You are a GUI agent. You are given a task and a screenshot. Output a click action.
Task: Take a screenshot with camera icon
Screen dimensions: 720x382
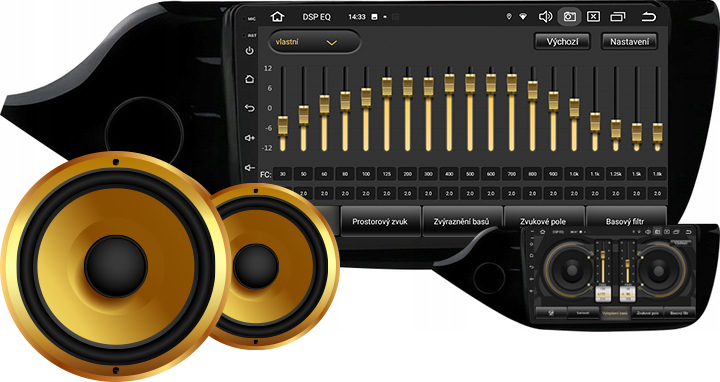click(x=569, y=17)
